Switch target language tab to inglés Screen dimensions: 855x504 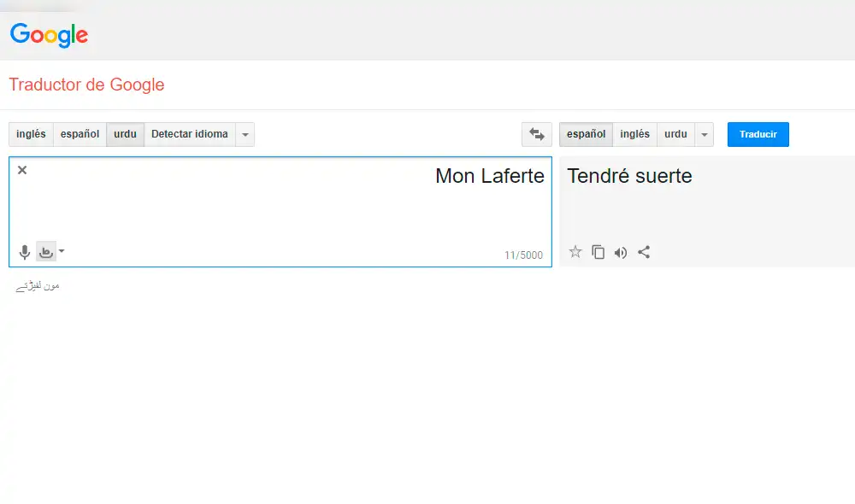(x=634, y=134)
